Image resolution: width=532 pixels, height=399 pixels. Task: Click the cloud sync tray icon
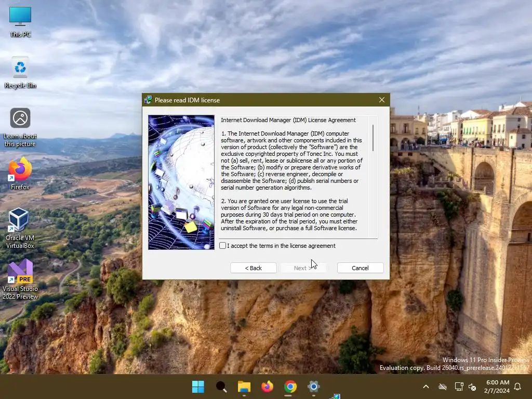click(443, 387)
